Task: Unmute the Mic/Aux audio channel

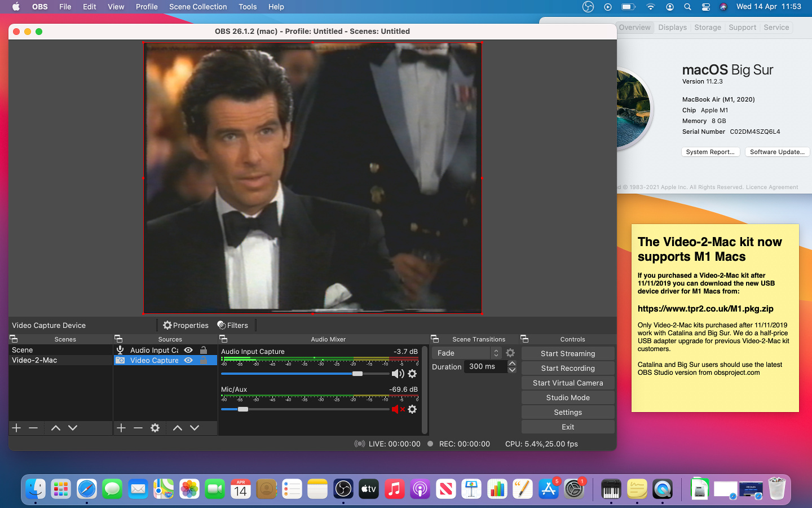Action: point(398,409)
